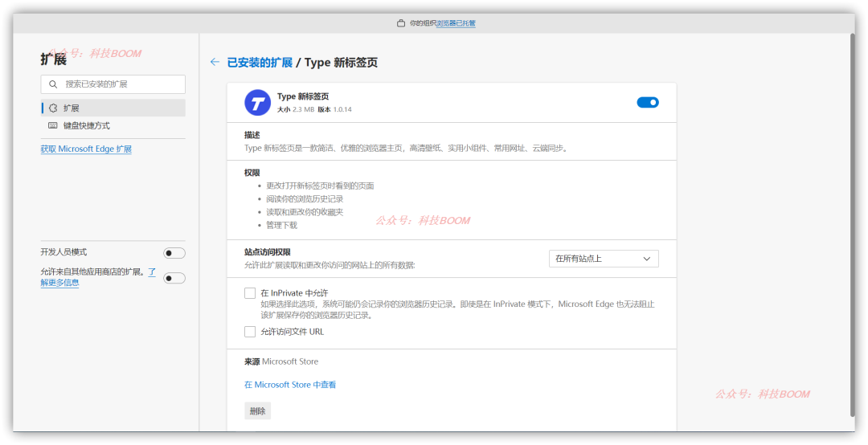This screenshot has width=868, height=445.
Task: Click the 读取和更改你的收藏夹 permission text
Action: pos(305,212)
